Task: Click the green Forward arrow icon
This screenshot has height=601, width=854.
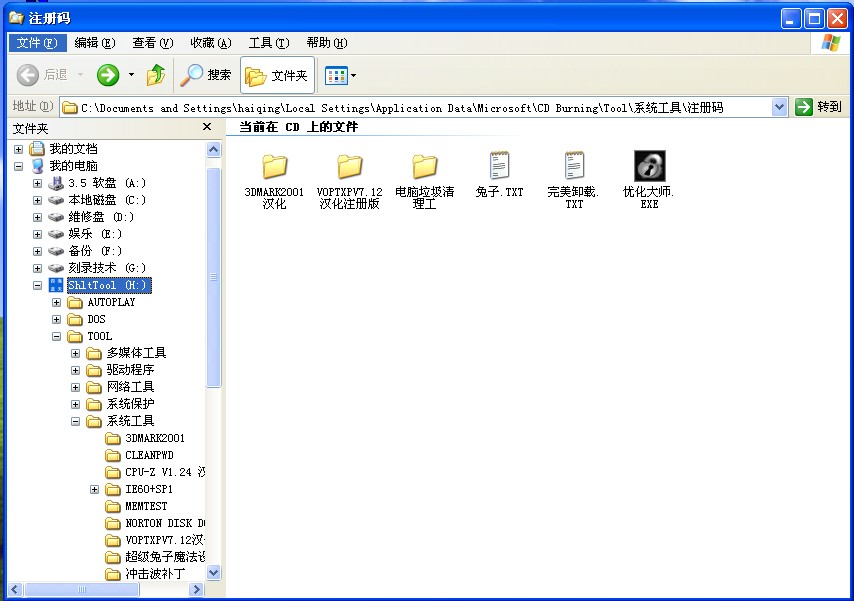Action: (x=108, y=75)
